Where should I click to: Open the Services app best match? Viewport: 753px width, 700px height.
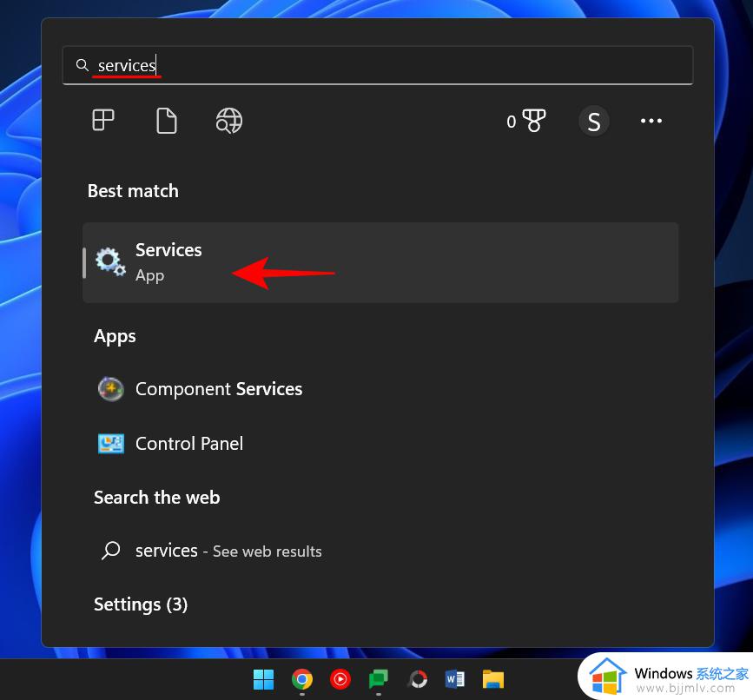click(x=380, y=262)
